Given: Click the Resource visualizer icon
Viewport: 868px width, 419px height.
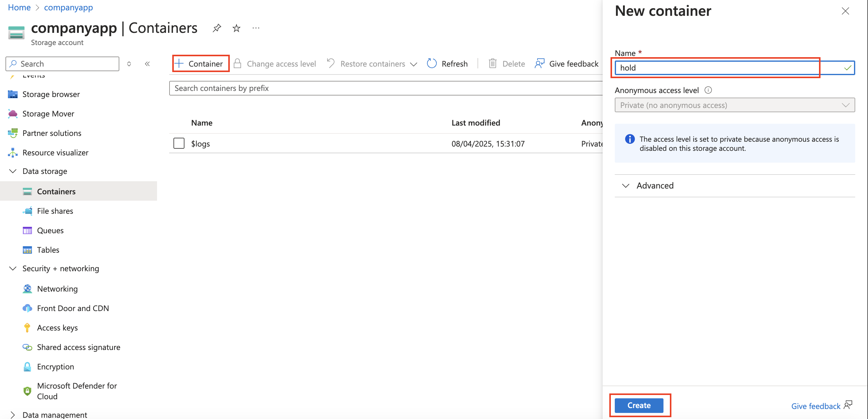Looking at the screenshot, I should 13,153.
